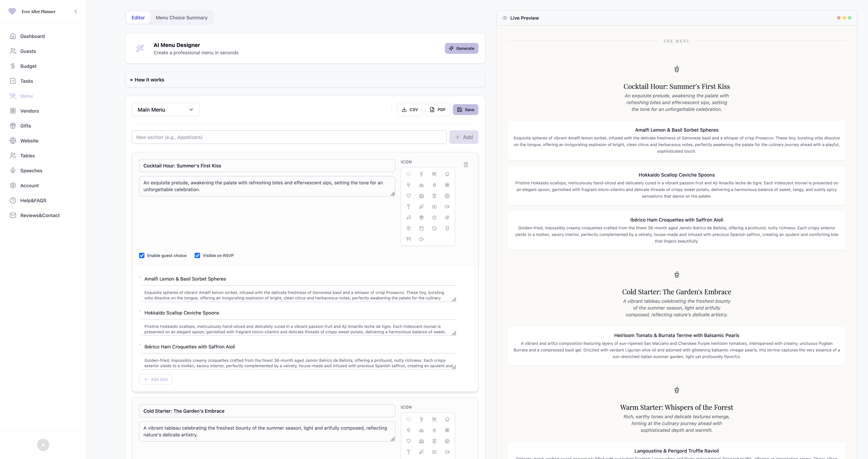Uncheck Enable guest choice checkbox
This screenshot has width=868, height=459.
coord(142,256)
